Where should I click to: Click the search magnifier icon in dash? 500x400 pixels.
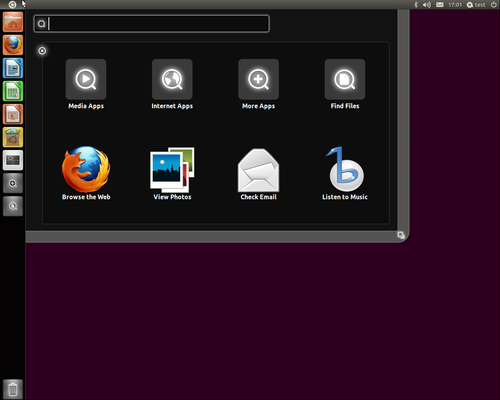42,24
